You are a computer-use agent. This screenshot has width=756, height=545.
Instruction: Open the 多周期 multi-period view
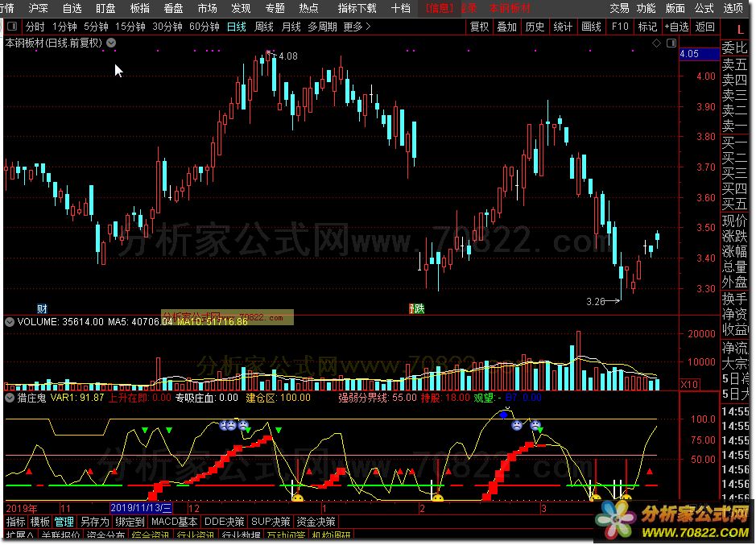tap(322, 27)
